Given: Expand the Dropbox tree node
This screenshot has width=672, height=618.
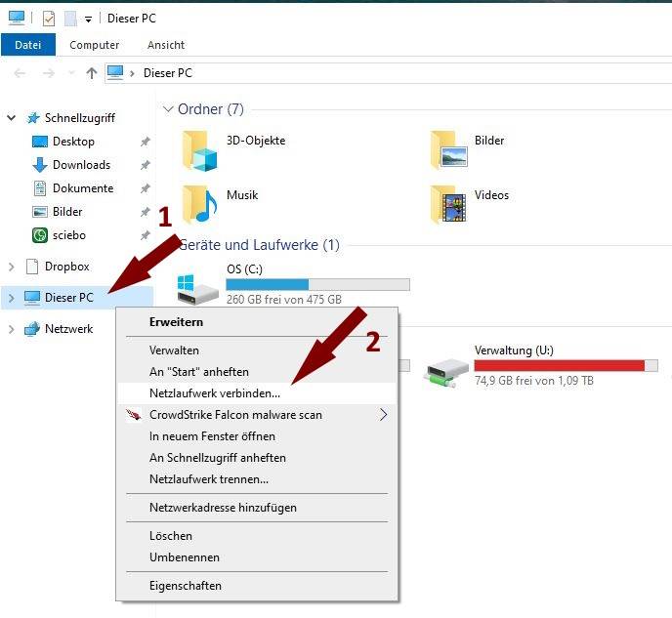Looking at the screenshot, I should point(12,267).
